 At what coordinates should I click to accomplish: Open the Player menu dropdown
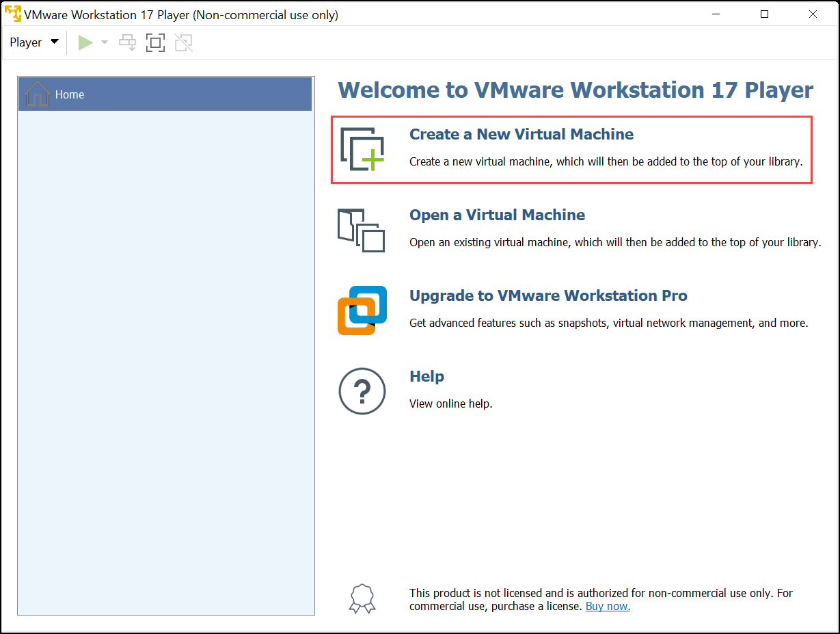(34, 42)
